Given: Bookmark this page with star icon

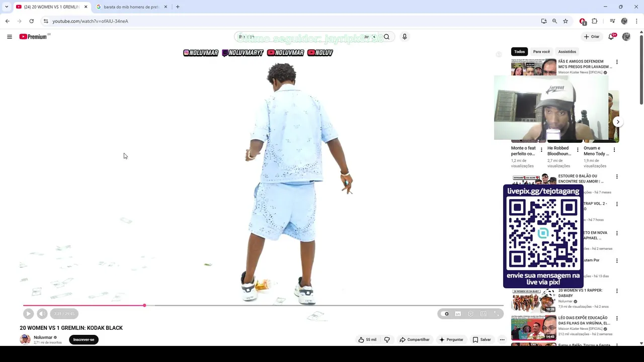Looking at the screenshot, I should [x=566, y=21].
